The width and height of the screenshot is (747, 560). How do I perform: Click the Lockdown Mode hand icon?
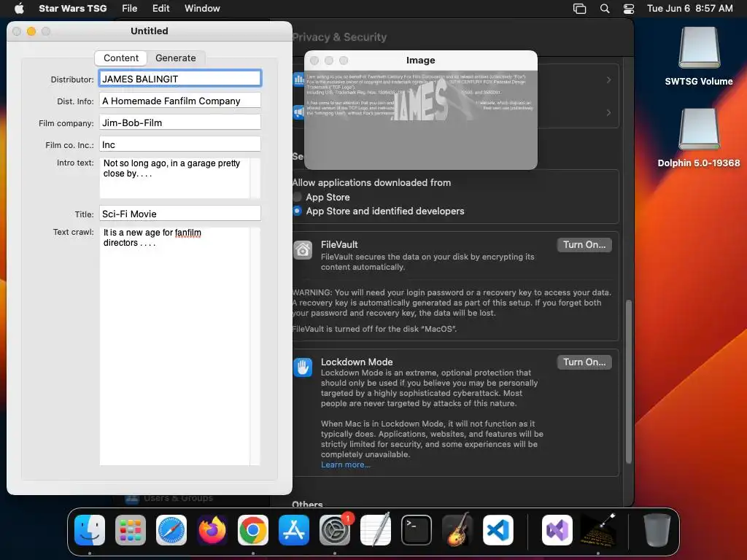303,367
